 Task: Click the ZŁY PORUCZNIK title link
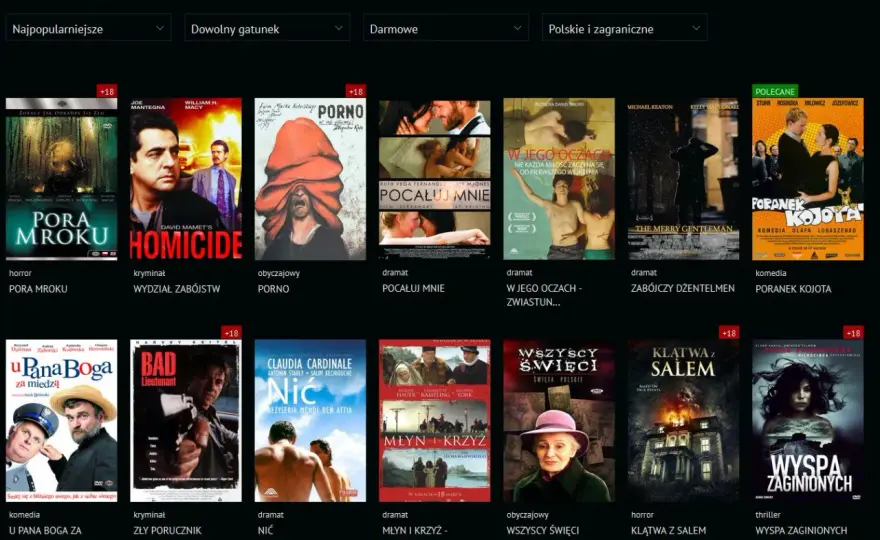click(x=167, y=530)
